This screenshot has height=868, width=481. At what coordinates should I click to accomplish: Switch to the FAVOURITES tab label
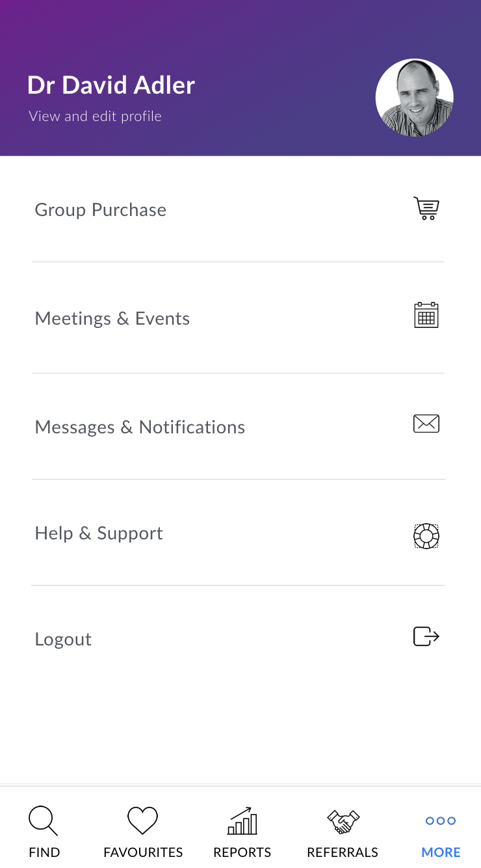pyautogui.click(x=143, y=852)
